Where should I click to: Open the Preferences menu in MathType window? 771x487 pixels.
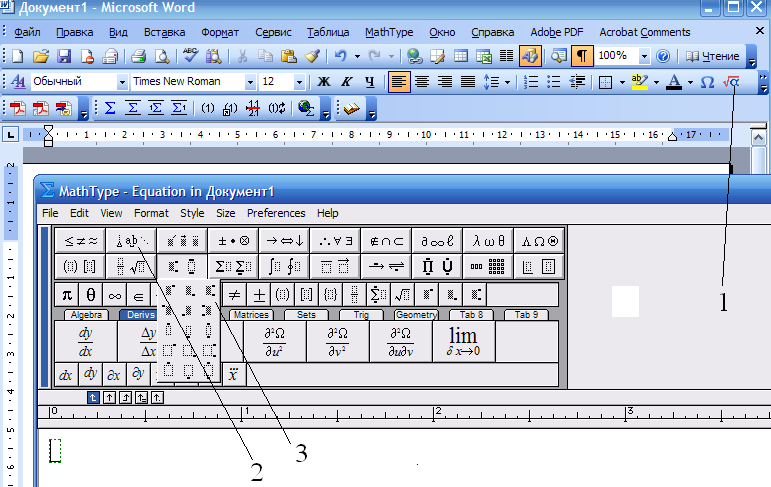click(x=276, y=213)
